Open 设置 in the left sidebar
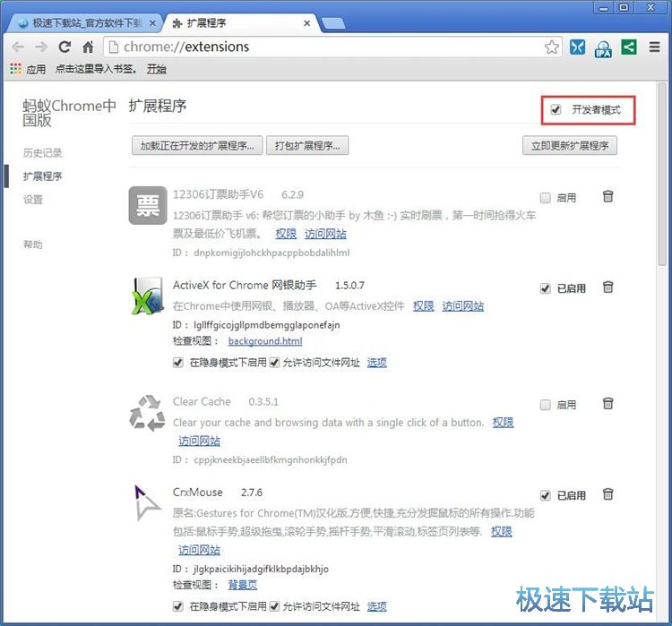Viewport: 672px width, 626px height. point(33,200)
